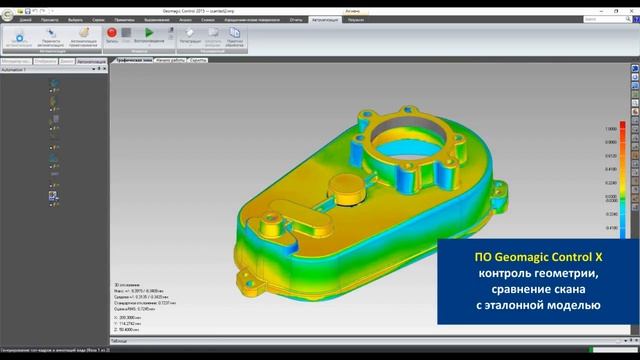
Task: Open the Таблица panel dropdown arrow
Action: tap(625, 341)
